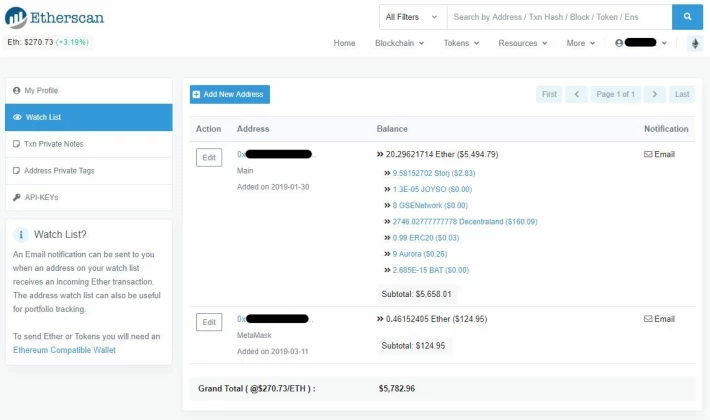Click the Txn Private Notes note icon
The image size is (710, 420).
[x=16, y=144]
